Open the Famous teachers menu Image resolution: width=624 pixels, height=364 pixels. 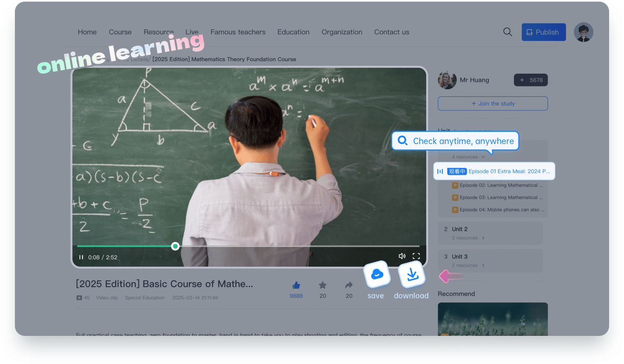(x=238, y=32)
